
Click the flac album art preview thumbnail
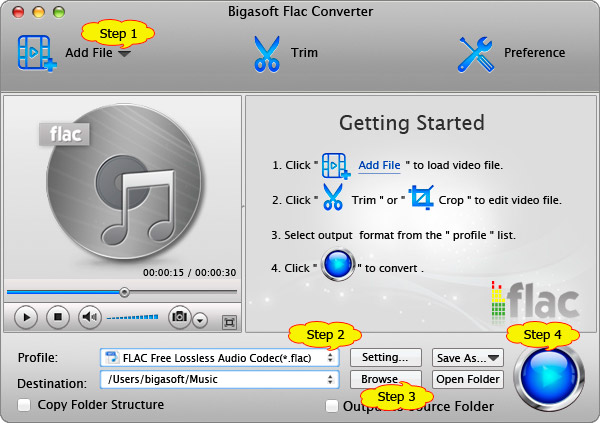point(122,182)
